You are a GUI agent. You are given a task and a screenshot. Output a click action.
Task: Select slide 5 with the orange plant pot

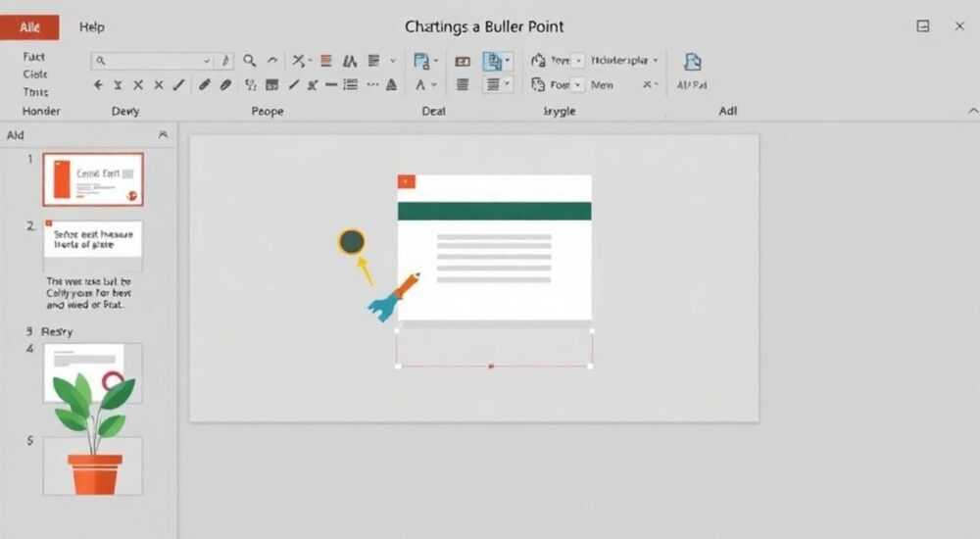click(x=93, y=465)
